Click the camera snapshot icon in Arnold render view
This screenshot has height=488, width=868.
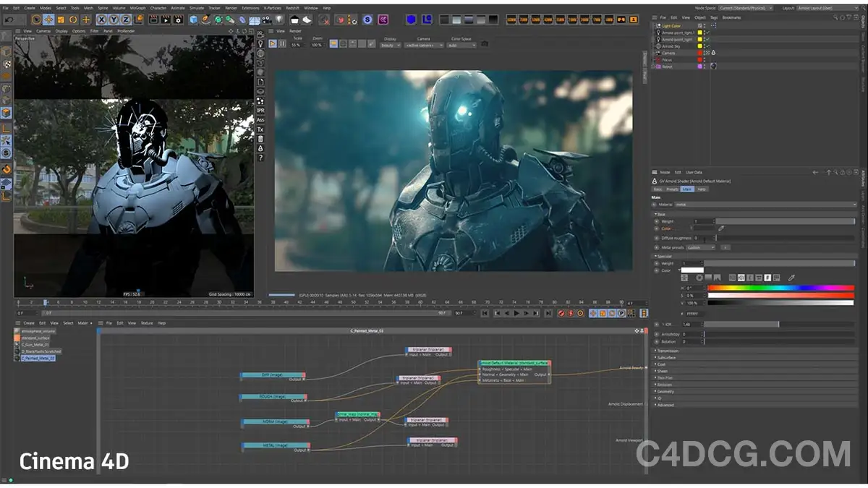coord(485,44)
